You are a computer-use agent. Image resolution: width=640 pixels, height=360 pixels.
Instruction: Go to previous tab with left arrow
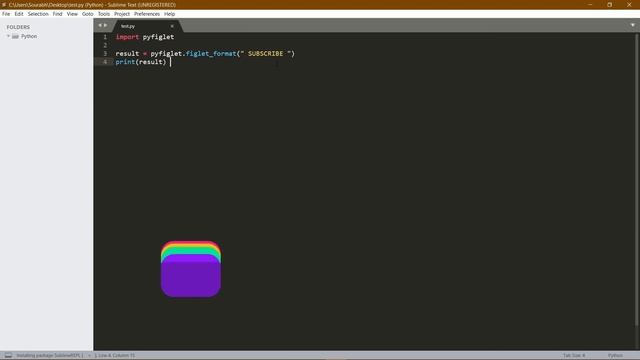(x=100, y=25)
